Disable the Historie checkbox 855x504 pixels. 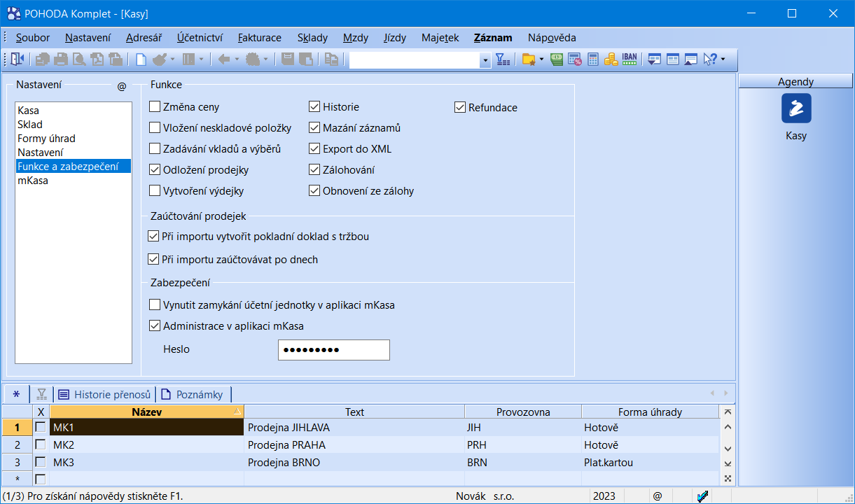pyautogui.click(x=314, y=107)
